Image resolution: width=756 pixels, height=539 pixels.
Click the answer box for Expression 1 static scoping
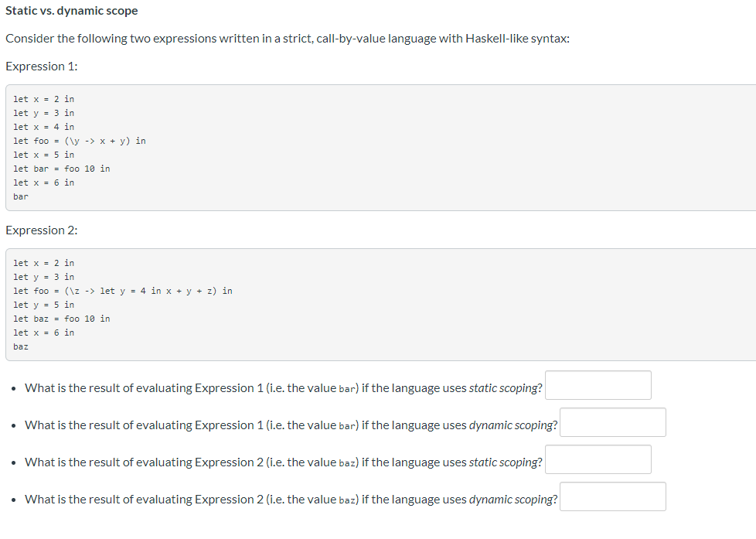point(598,384)
